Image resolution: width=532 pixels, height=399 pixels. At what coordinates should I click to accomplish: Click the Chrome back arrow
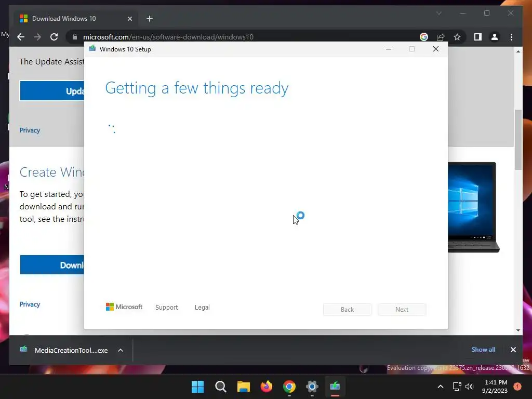pyautogui.click(x=21, y=37)
